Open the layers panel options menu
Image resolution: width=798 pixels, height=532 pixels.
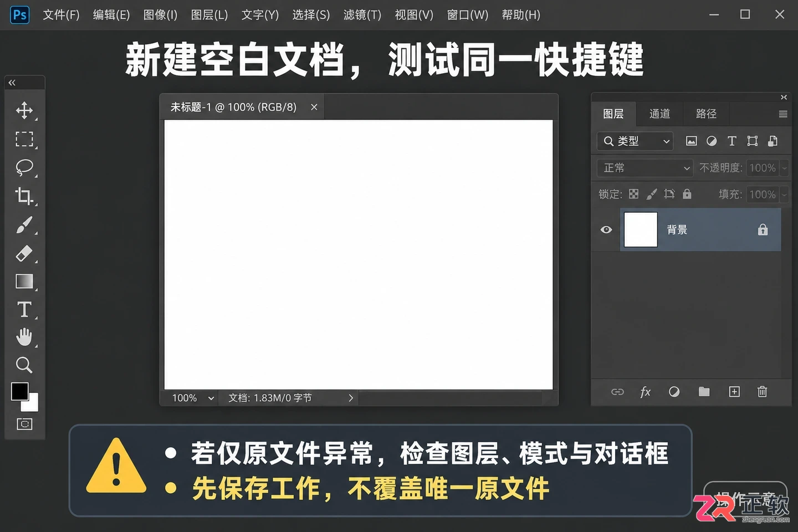point(783,114)
